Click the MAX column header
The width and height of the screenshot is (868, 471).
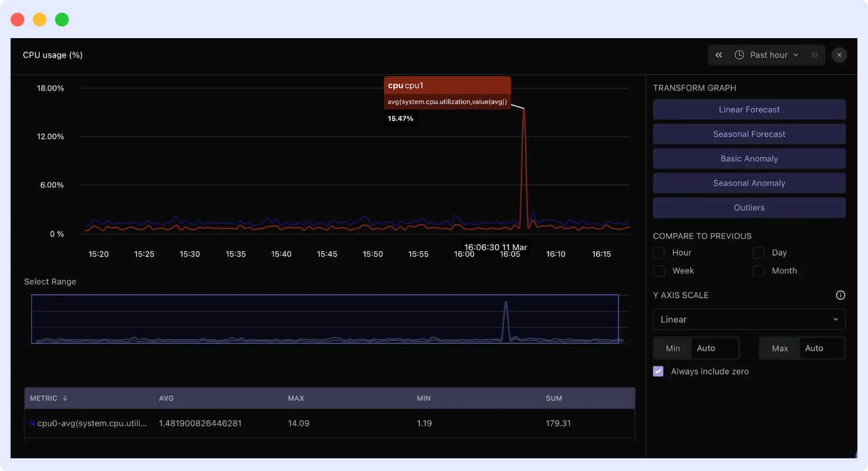tap(296, 398)
